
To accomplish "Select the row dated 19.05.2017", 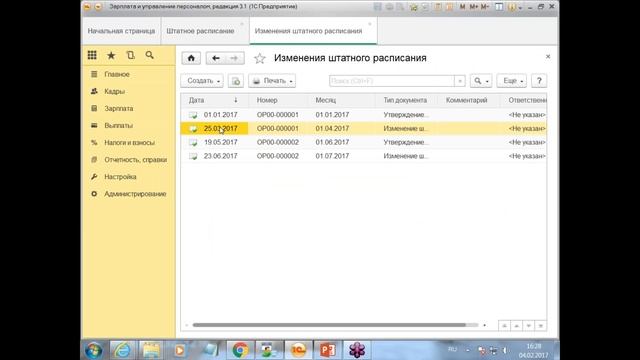I will 363,142.
